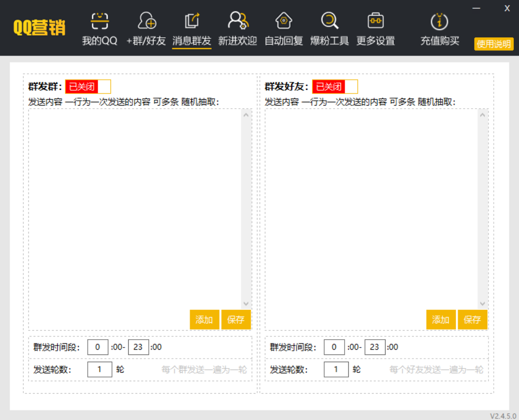Open the 更多设置 toolbox icon
The image size is (519, 420).
tap(376, 20)
